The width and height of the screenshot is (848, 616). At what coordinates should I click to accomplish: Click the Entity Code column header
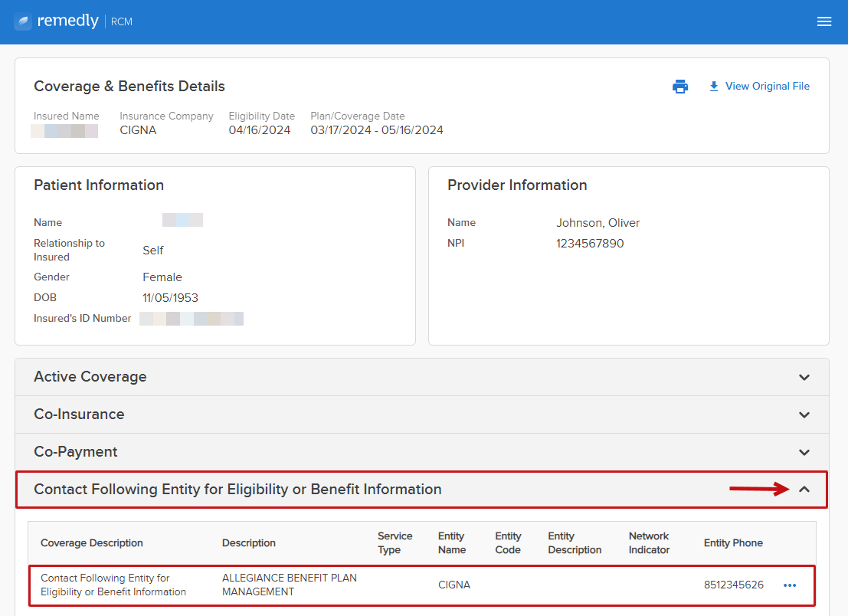pos(508,543)
